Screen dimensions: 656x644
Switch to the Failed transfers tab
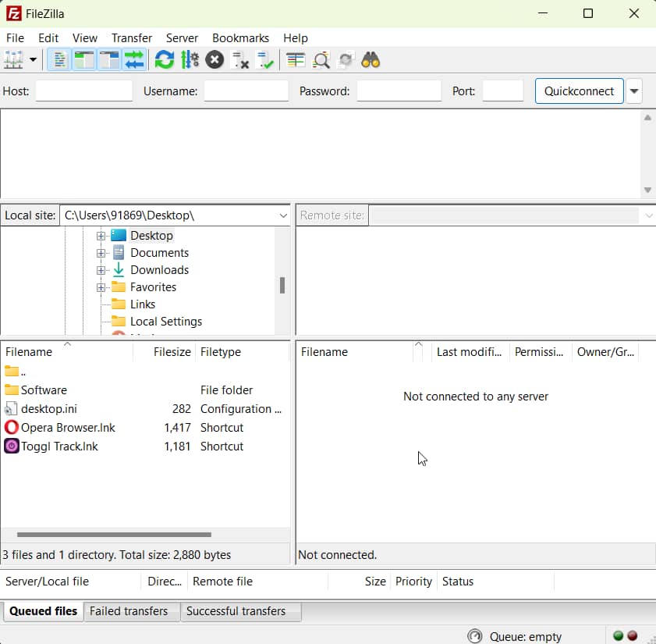pyautogui.click(x=129, y=611)
